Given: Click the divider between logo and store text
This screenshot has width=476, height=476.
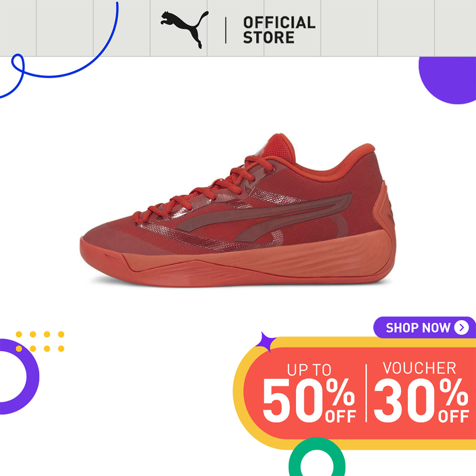Looking at the screenshot, I should [x=226, y=30].
